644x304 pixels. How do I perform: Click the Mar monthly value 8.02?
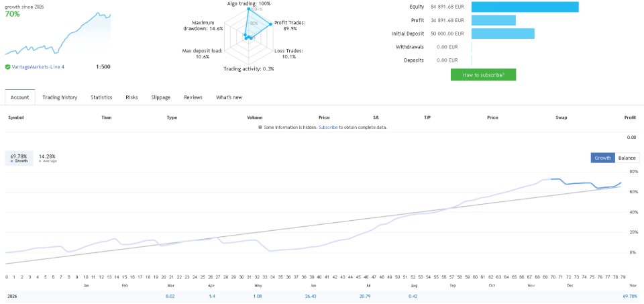(169, 296)
